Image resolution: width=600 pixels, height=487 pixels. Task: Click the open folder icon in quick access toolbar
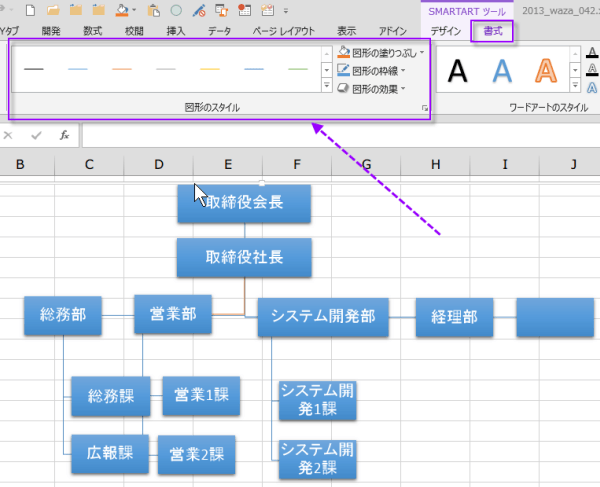coord(53,10)
